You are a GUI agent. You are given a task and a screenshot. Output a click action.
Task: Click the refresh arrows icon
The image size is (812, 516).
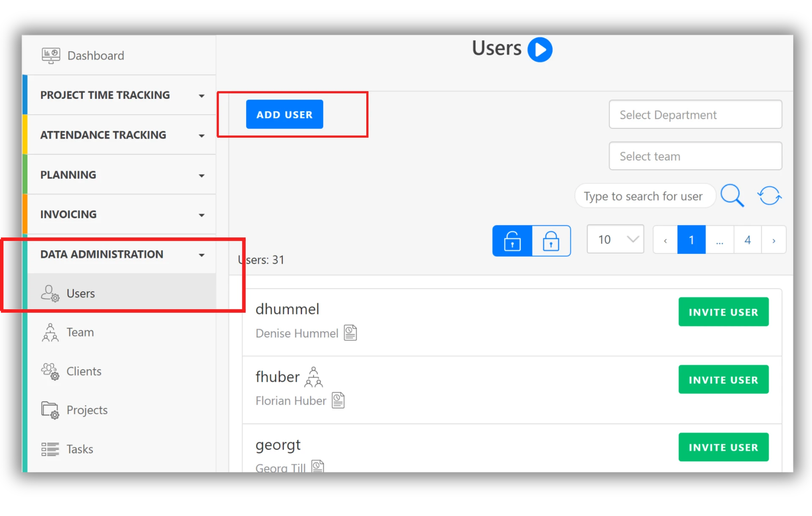click(769, 196)
